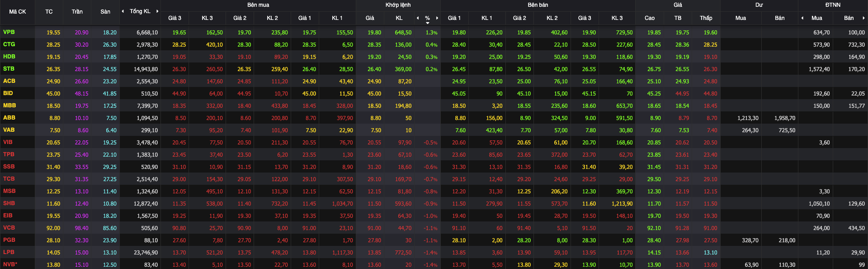Select the EIB ticker row
The image size is (868, 269).
[434, 216]
